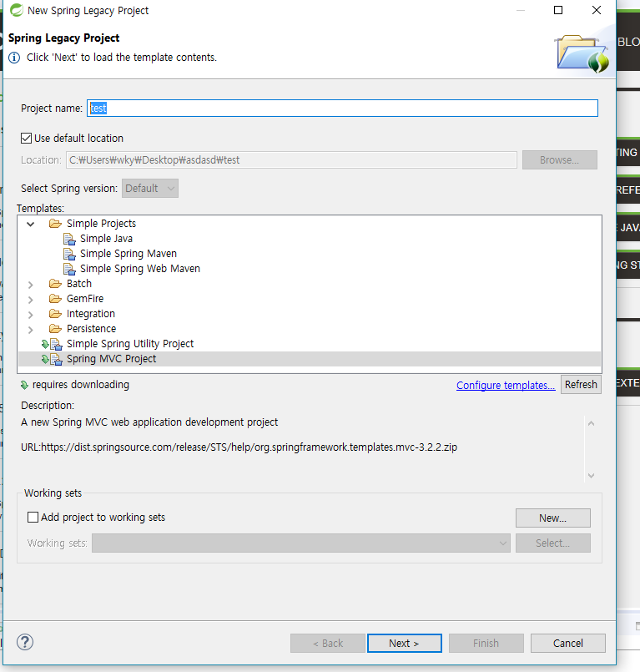Maximize the New Spring Legacy Project dialog
This screenshot has width=640, height=672.
click(558, 10)
